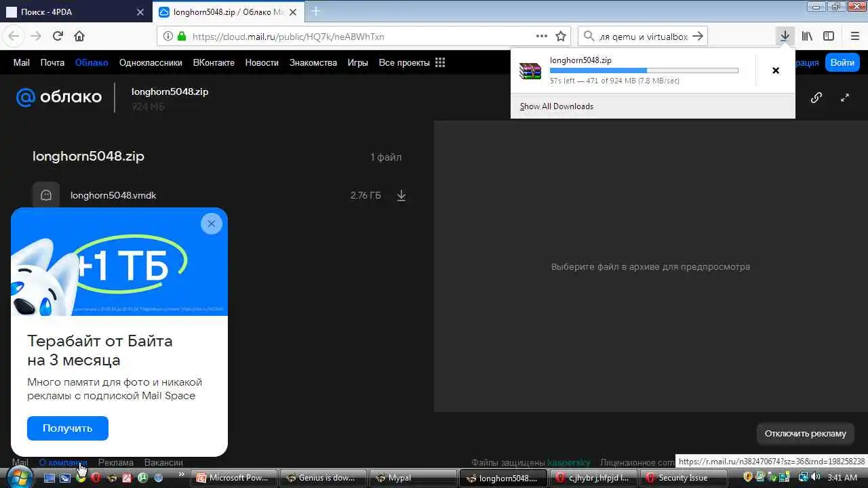Click the yellow shield tray icon
868x488 pixels.
click(749, 477)
